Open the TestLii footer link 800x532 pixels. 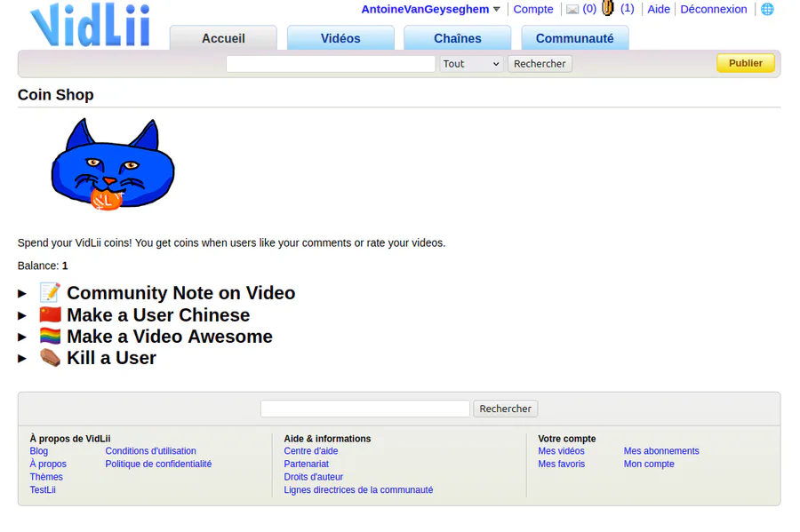point(43,489)
